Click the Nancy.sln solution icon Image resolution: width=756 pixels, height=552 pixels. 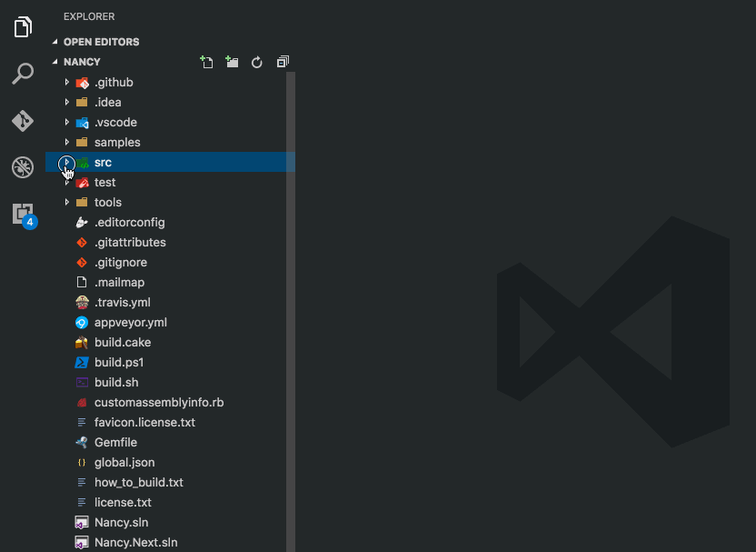pos(82,523)
